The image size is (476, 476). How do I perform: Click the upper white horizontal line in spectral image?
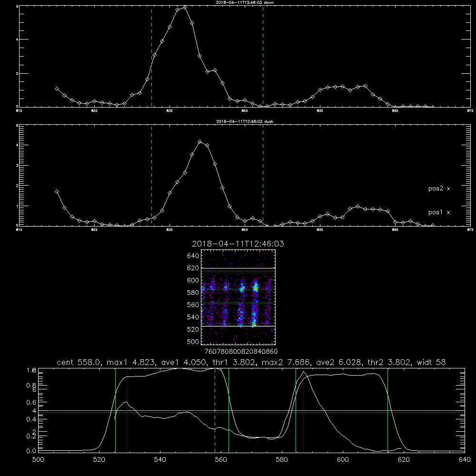238,268
